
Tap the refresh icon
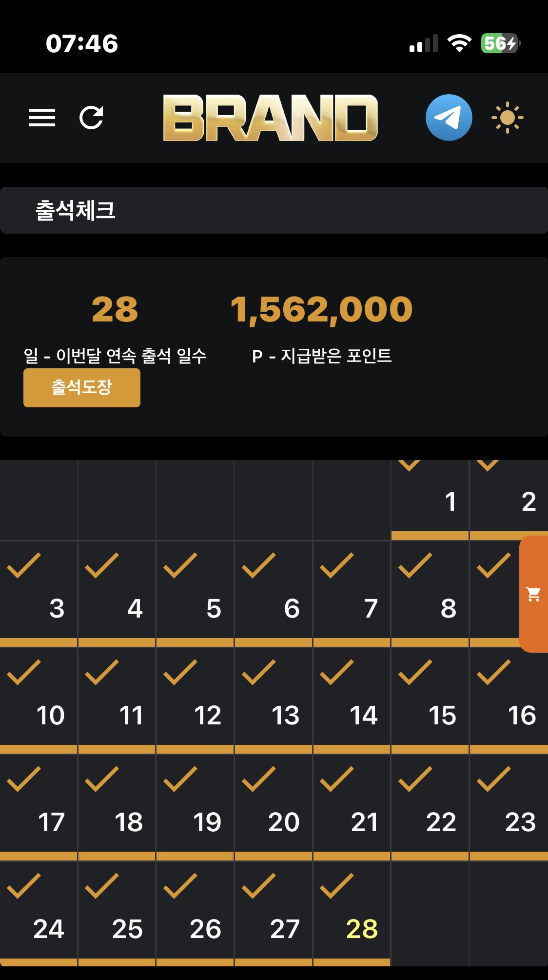tap(91, 118)
